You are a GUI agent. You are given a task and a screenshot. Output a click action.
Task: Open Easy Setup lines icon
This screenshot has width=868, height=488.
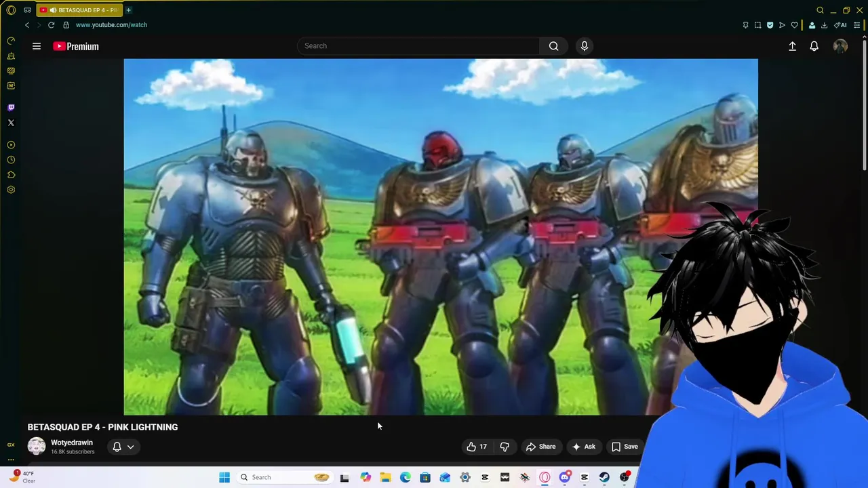tap(856, 25)
